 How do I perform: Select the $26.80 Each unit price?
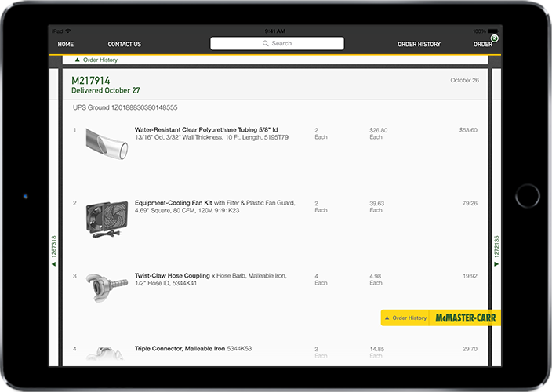click(x=379, y=134)
